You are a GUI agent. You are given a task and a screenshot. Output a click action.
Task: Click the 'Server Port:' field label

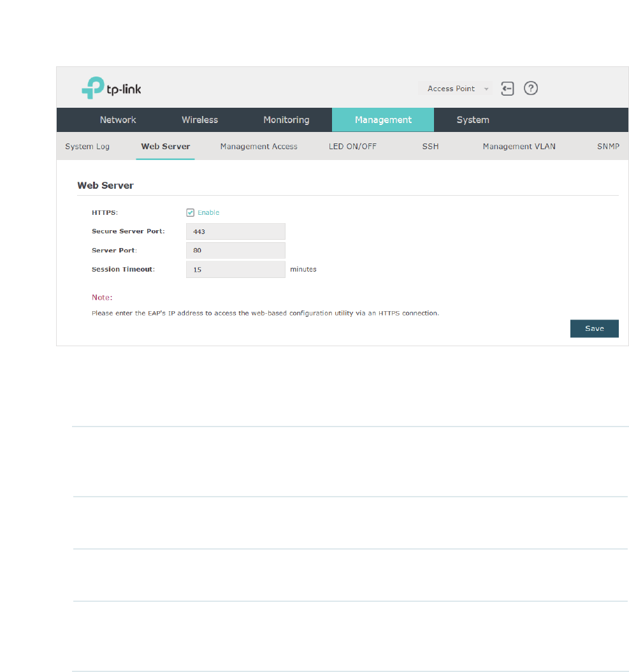[115, 251]
